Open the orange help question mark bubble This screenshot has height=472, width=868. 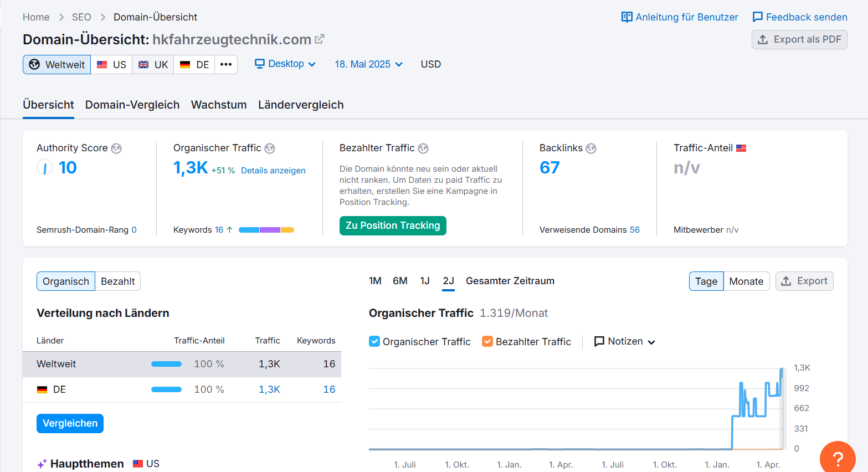pyautogui.click(x=838, y=458)
